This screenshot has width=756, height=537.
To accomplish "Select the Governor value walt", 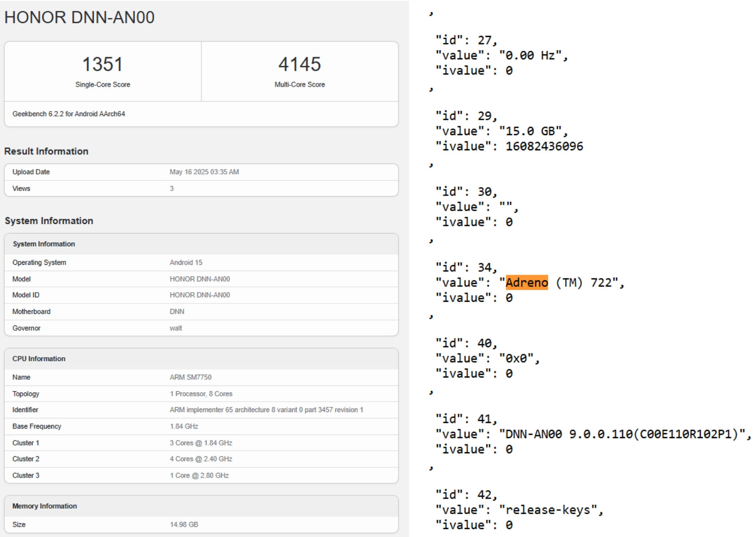I will (x=176, y=328).
